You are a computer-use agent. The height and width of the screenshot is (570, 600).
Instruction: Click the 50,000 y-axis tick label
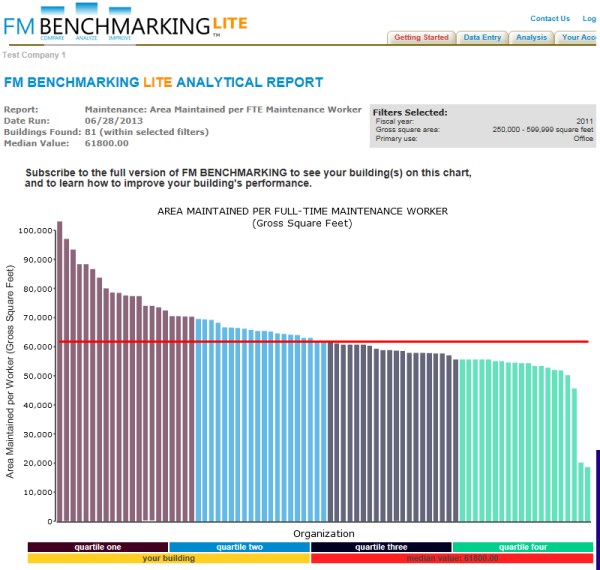coord(38,376)
